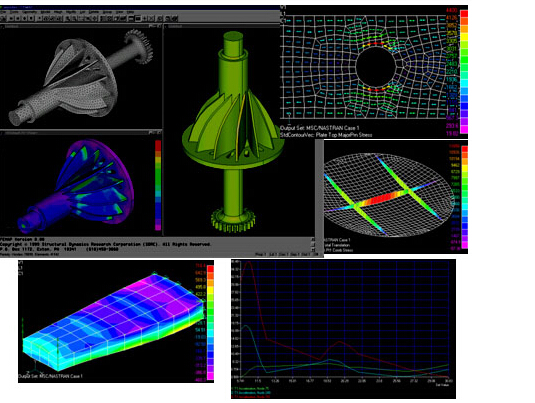Select the zoom box rectangle toolbar icon
This screenshot has width=535, height=403.
[138, 18]
